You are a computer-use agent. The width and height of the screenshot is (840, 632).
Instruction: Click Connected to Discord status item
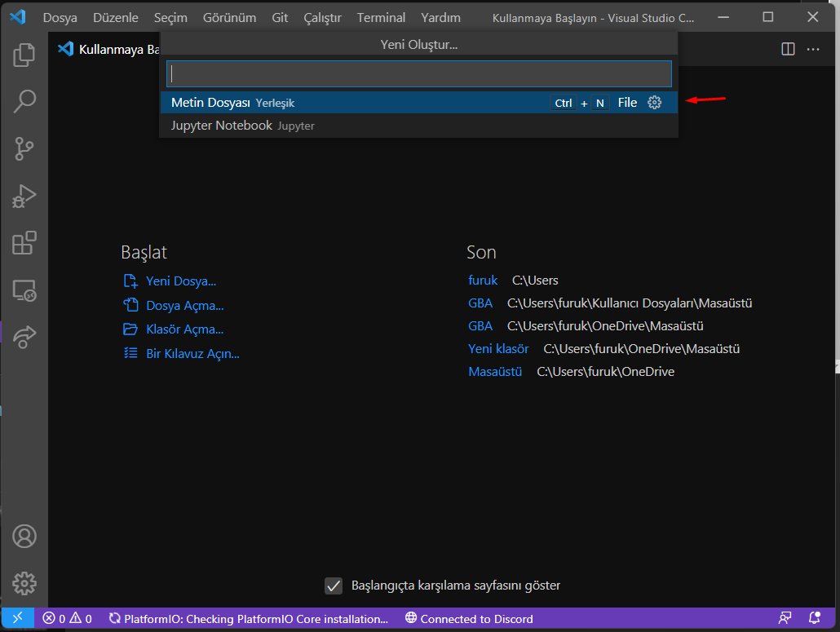pyautogui.click(x=469, y=619)
